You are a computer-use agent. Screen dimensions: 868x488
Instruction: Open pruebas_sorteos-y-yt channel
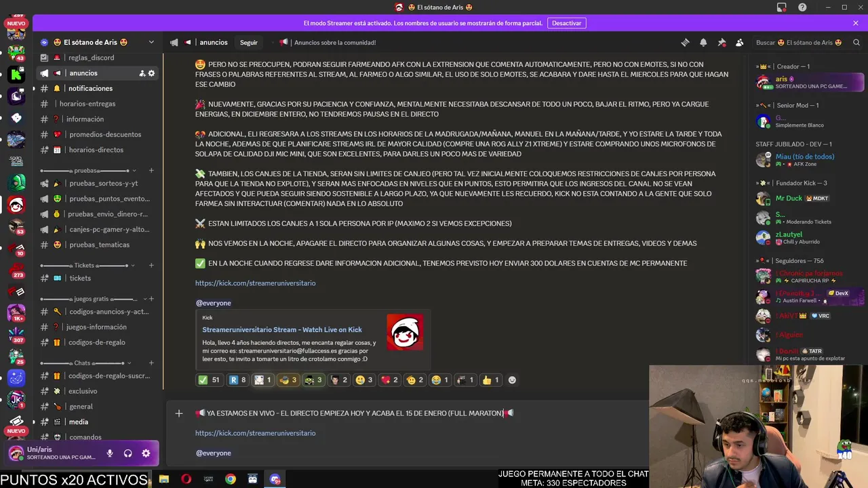(x=97, y=183)
